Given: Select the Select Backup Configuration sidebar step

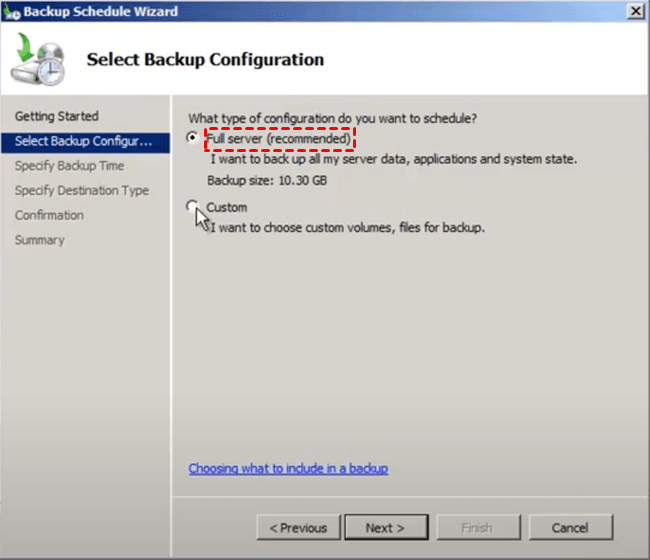Looking at the screenshot, I should click(x=83, y=141).
